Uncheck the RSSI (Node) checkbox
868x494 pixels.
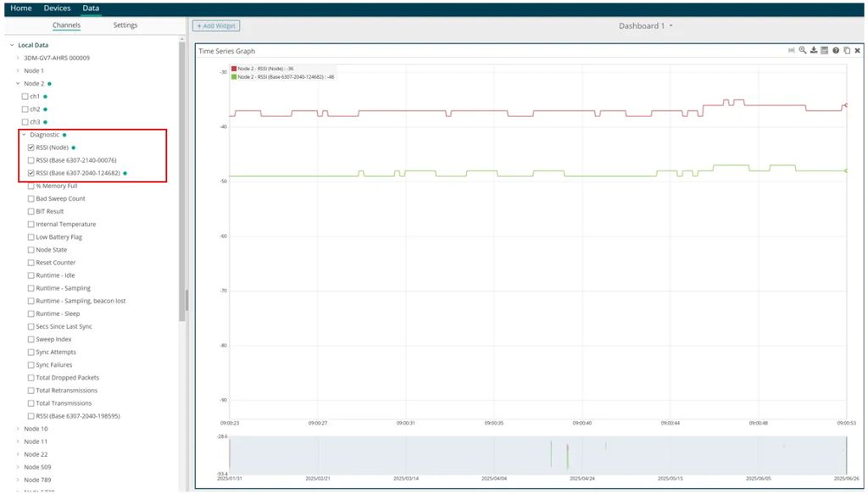(x=31, y=147)
